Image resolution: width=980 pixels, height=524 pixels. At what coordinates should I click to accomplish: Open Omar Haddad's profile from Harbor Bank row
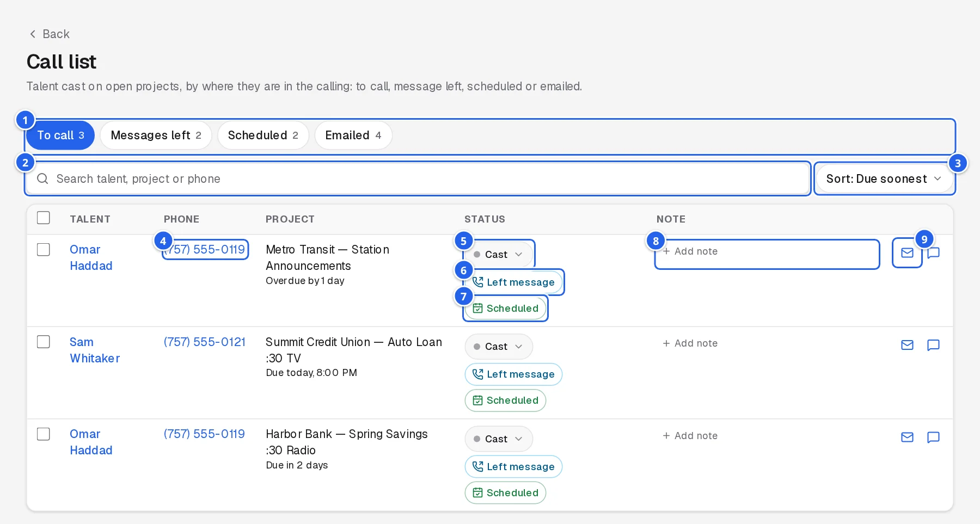pyautogui.click(x=91, y=442)
